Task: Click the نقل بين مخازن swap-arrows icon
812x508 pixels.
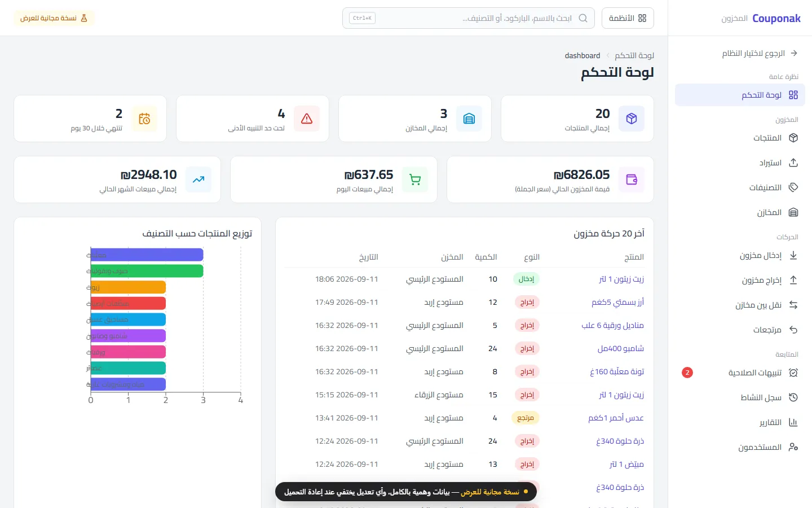Action: point(793,305)
